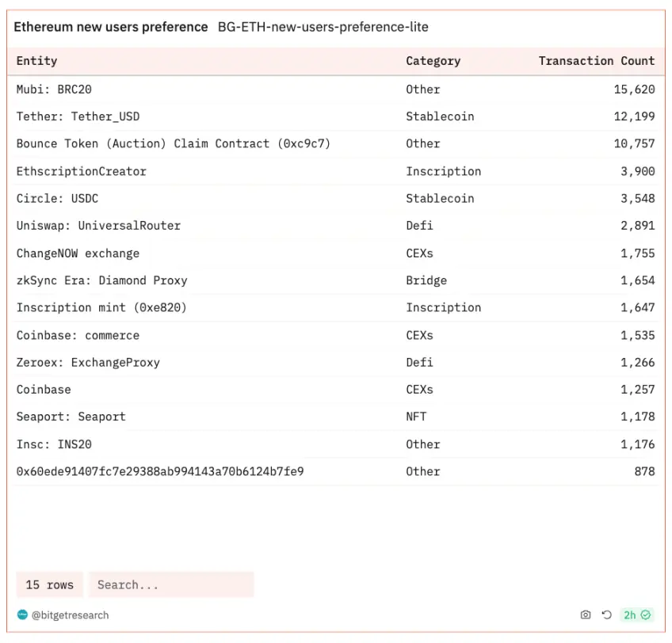Click the 15 rows counter

click(49, 584)
